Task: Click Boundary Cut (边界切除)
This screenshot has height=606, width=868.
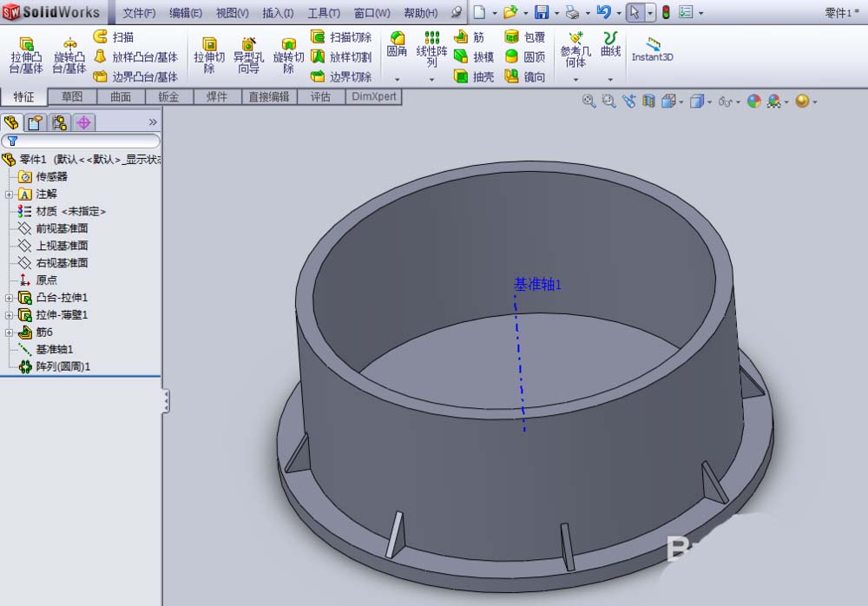Action: (341, 76)
